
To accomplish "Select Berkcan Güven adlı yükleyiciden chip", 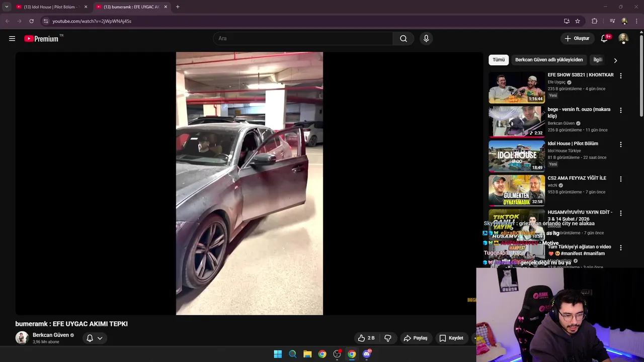I will (549, 60).
